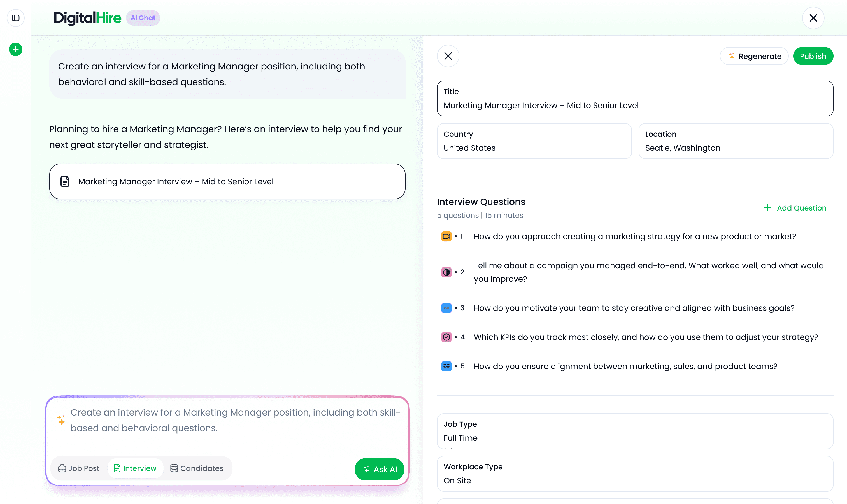
Task: Expand the Workplace Type field showing On Site
Action: pos(635,474)
